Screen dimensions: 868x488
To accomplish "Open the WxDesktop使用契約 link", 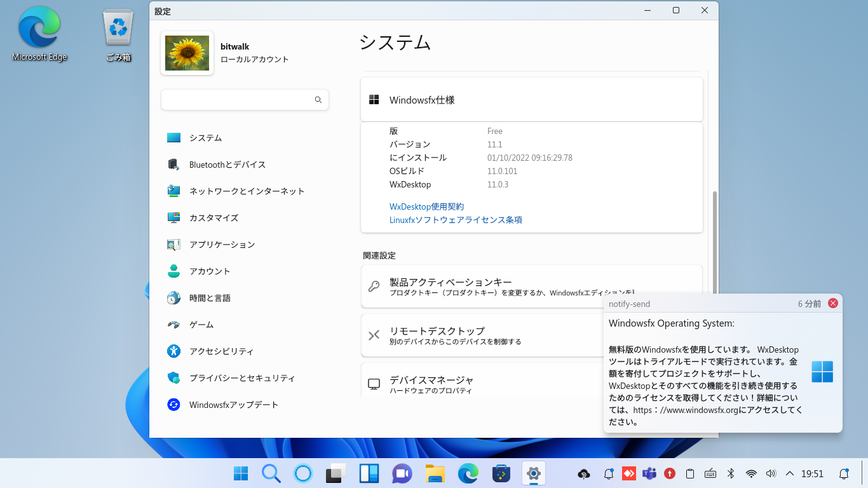I will 426,207.
